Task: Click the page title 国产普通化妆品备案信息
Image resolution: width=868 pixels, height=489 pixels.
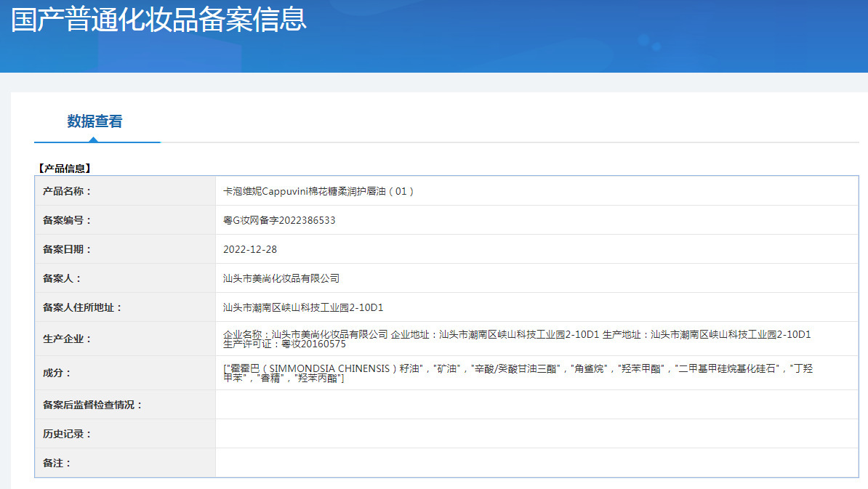Action: (158, 20)
